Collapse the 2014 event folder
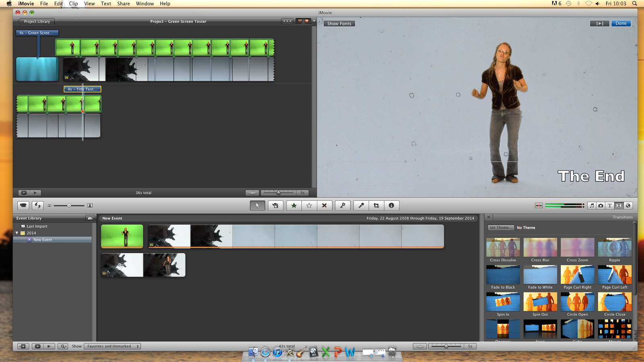 [17, 233]
